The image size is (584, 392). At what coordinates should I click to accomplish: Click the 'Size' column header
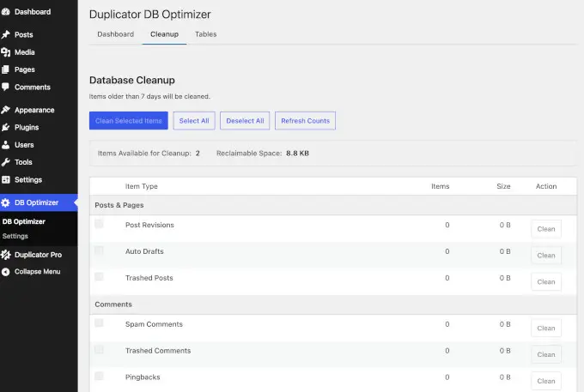click(503, 186)
